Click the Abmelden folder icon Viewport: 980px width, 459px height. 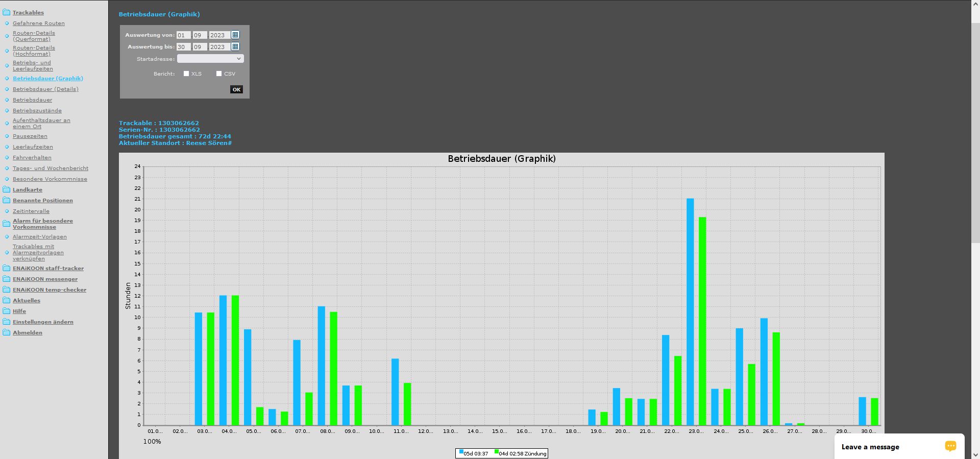point(6,332)
